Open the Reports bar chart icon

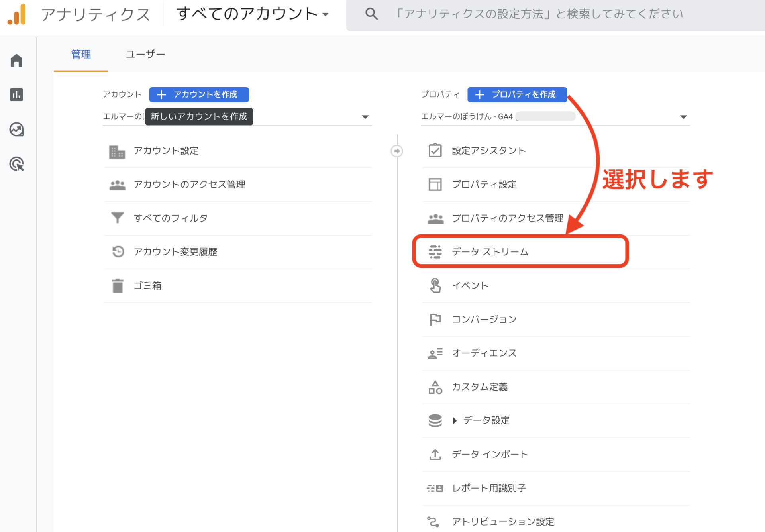click(16, 95)
